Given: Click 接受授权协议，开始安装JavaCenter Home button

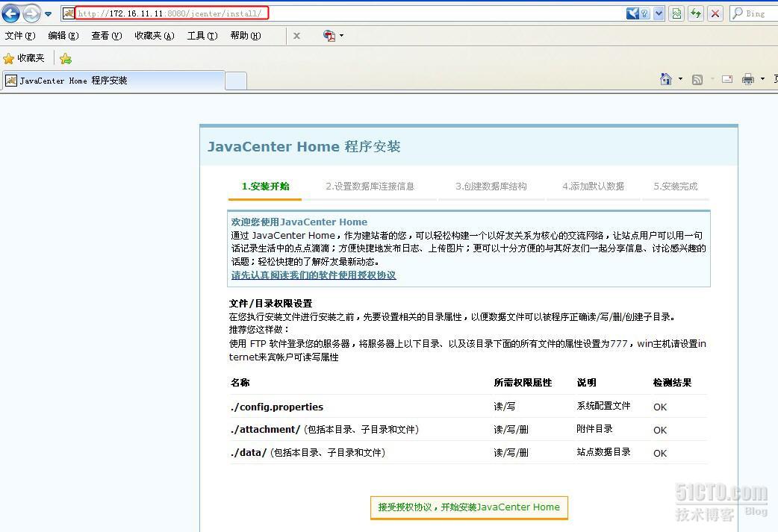Looking at the screenshot, I should coord(469,507).
